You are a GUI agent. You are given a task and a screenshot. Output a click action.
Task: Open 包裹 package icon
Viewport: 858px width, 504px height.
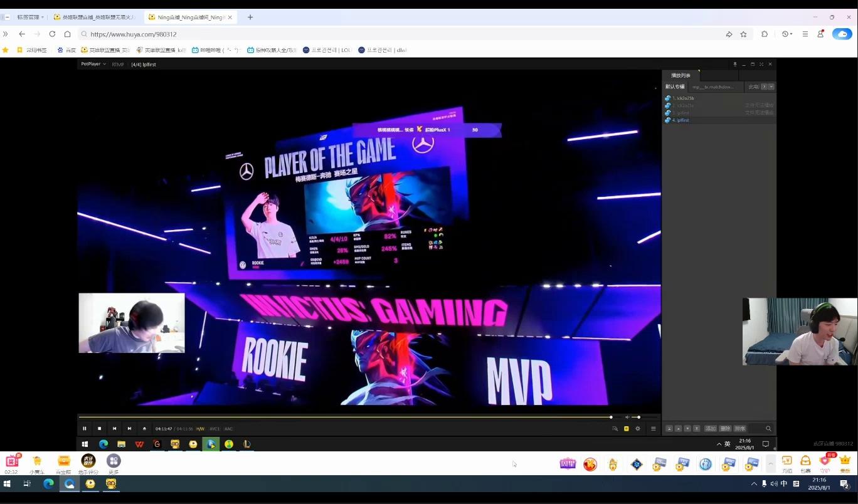tap(805, 464)
